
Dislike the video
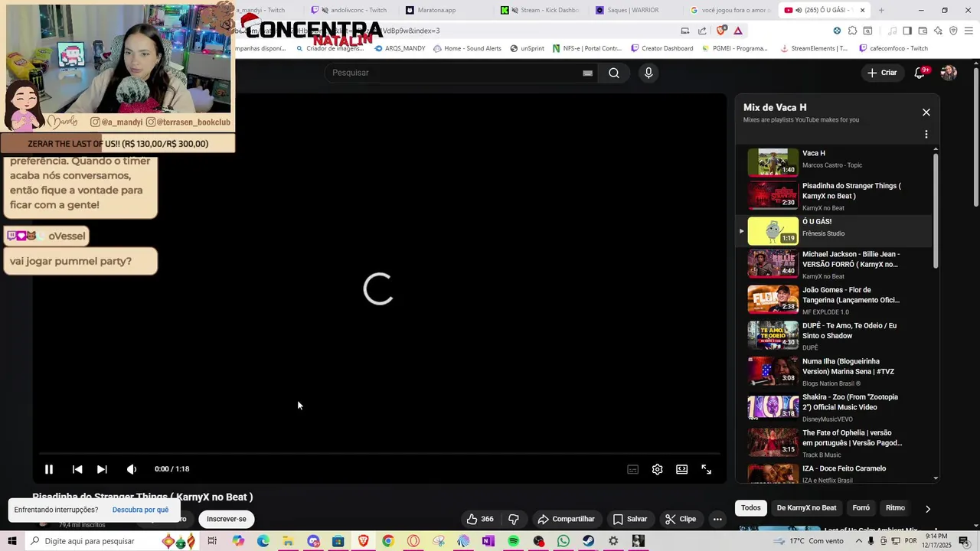[x=514, y=519]
